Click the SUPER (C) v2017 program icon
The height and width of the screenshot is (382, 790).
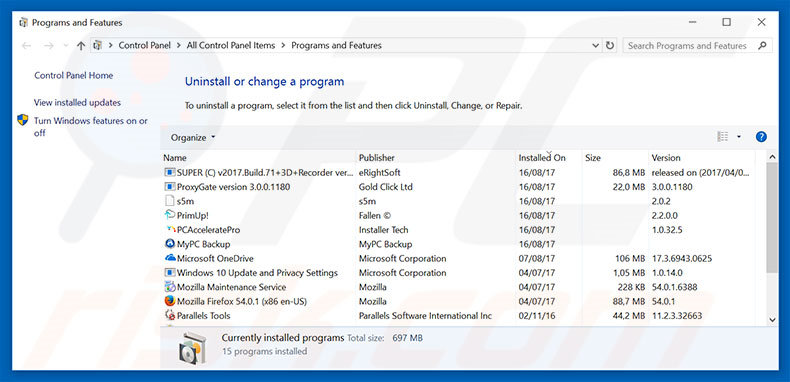point(170,172)
